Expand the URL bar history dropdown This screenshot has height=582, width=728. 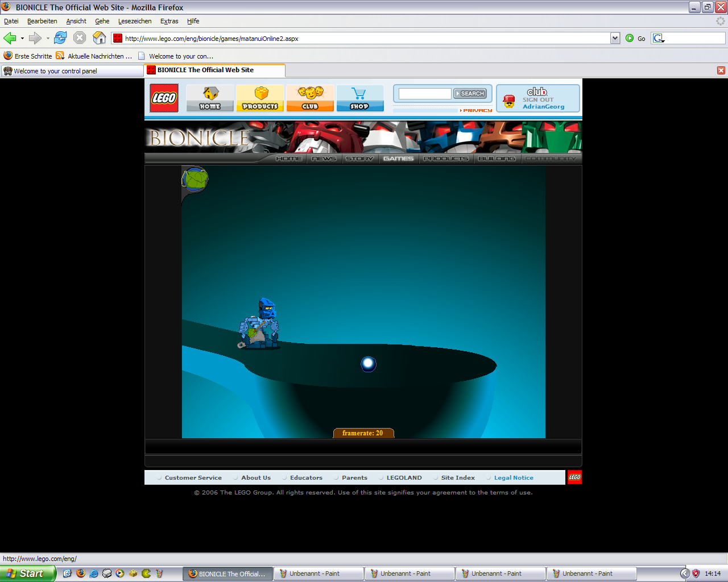point(615,38)
